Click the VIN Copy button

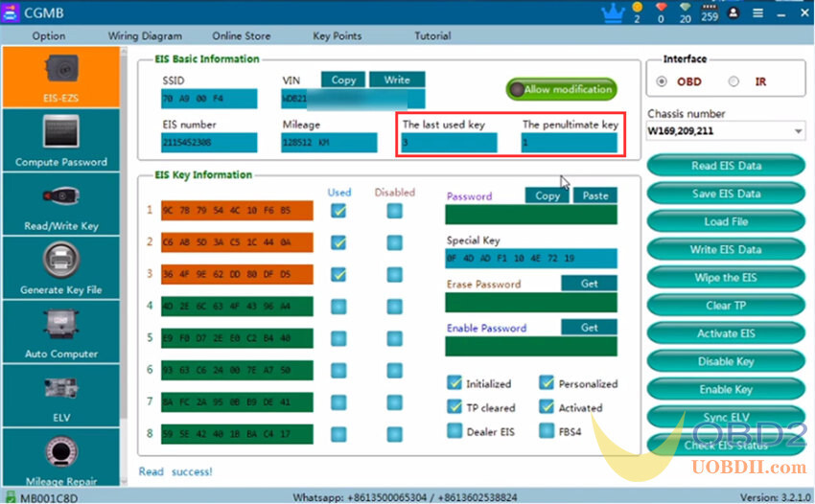point(343,80)
